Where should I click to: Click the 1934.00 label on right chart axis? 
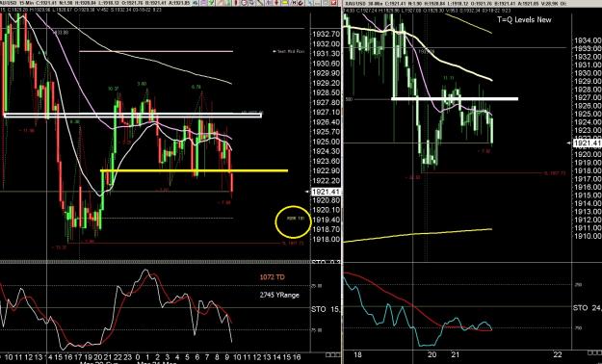click(x=588, y=40)
